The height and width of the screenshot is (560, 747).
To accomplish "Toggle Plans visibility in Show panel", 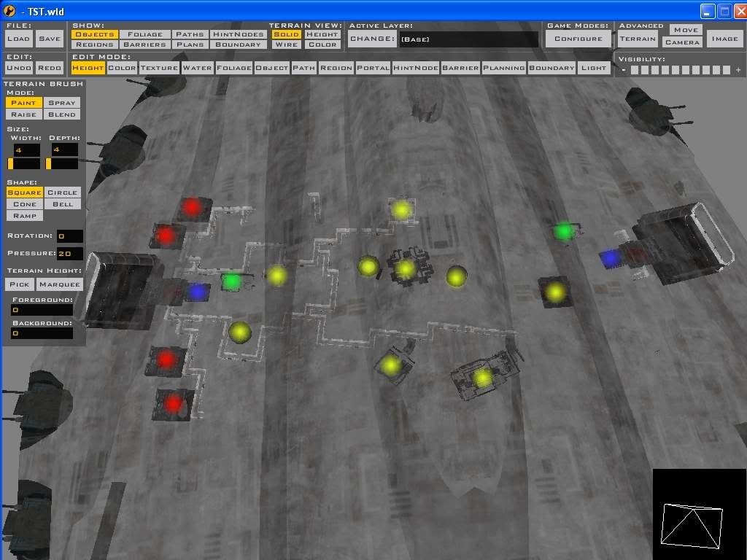I will click(190, 44).
